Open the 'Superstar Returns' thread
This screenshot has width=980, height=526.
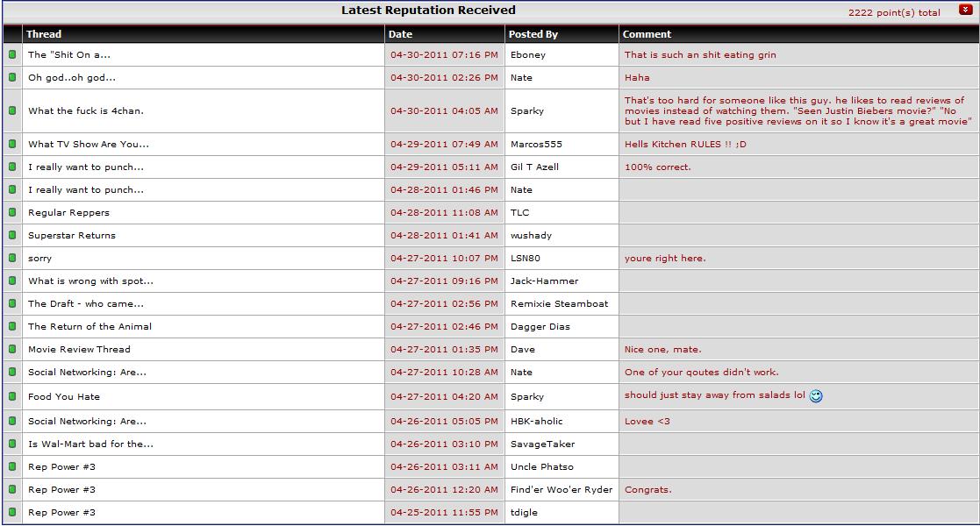72,235
